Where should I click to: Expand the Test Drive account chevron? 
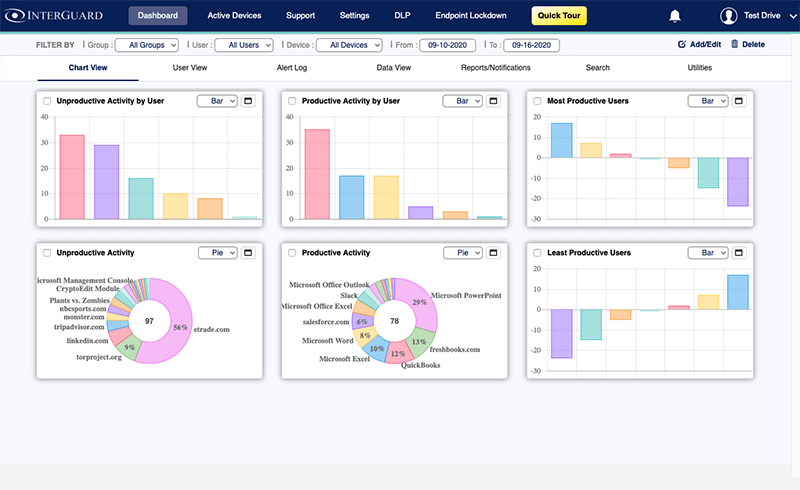(x=793, y=16)
